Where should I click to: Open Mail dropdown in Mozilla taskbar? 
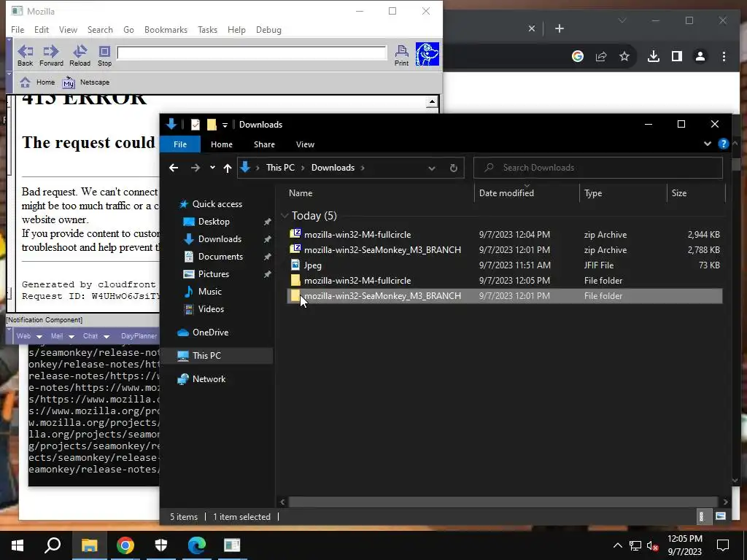click(63, 335)
